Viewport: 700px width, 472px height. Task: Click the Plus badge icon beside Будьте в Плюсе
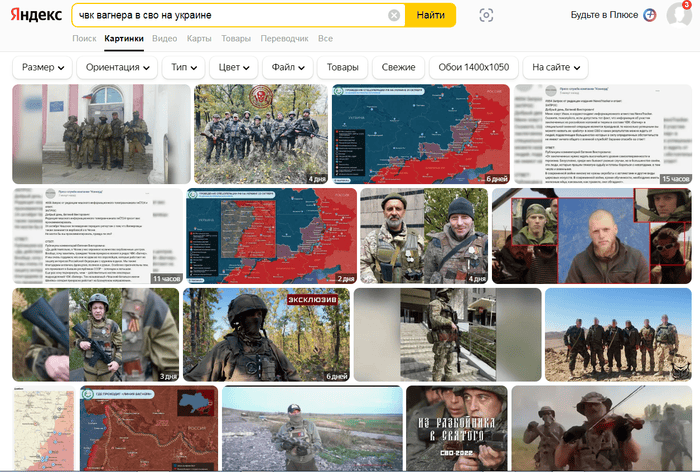tap(650, 15)
